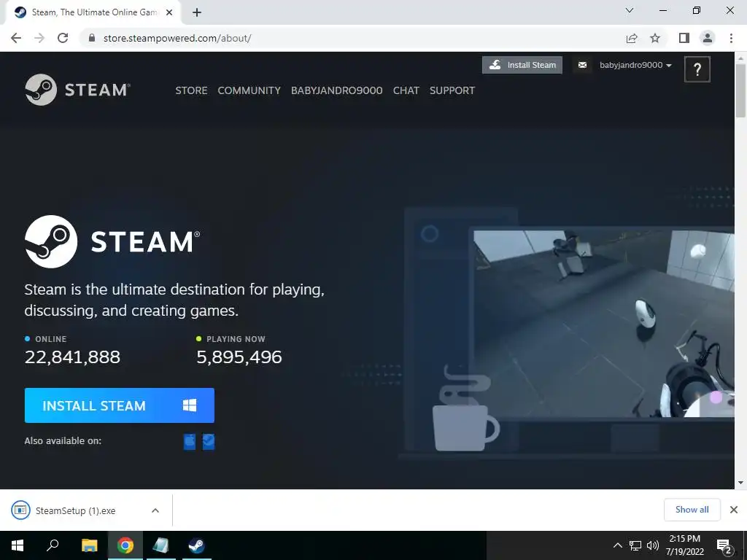Click the Portal 2 game screenshot

[x=604, y=324]
